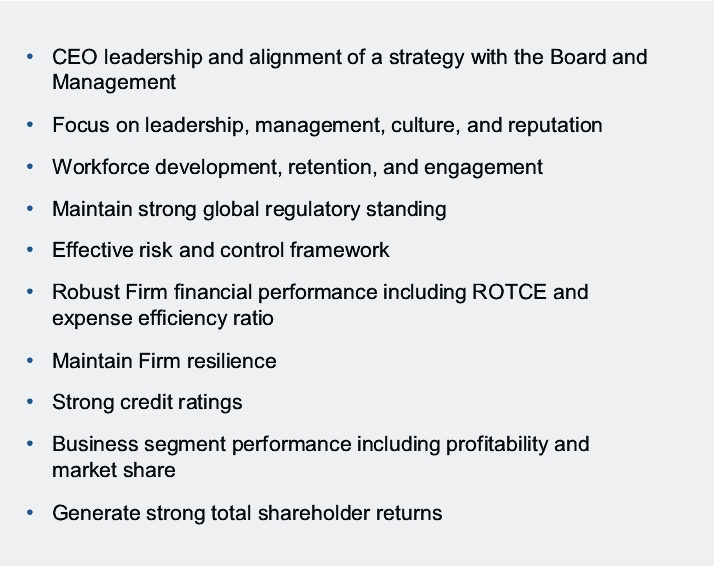
Task: Click the bullet before 'Maintain Firm resilience'
Action: 31,360
